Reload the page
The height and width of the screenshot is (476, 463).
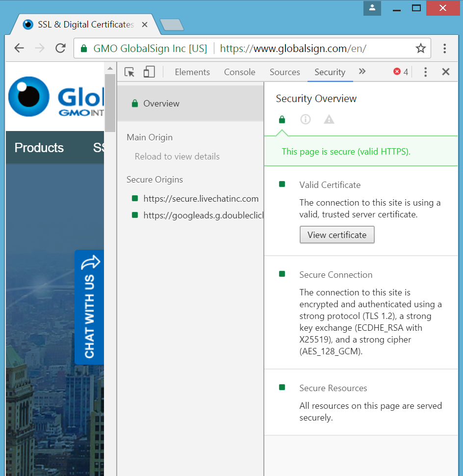click(60, 48)
